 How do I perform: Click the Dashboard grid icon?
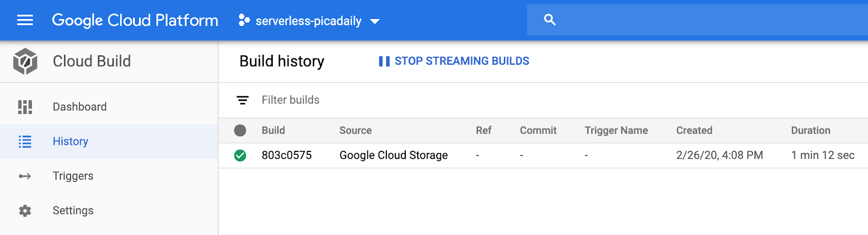(x=25, y=107)
